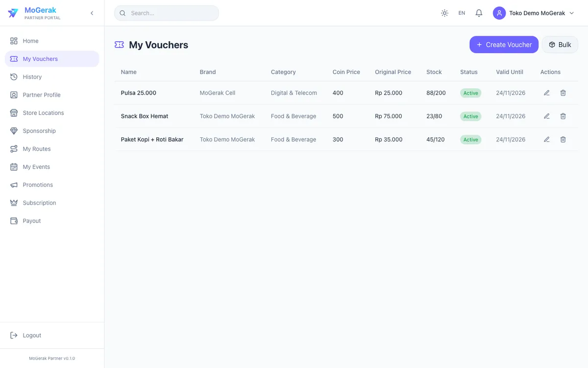The width and height of the screenshot is (588, 368).
Task: Delete the Paket Kopi + Roti Bakar voucher
Action: coord(563,139)
